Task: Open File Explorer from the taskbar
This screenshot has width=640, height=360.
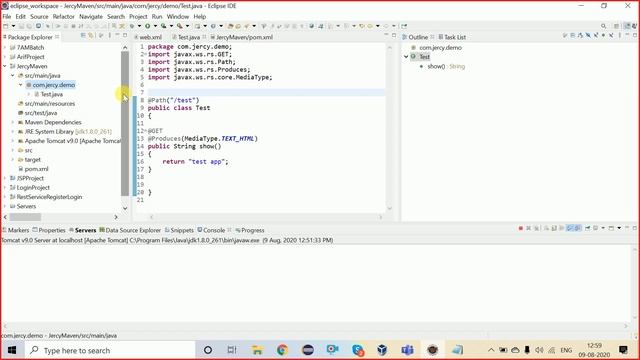Action: coord(257,350)
